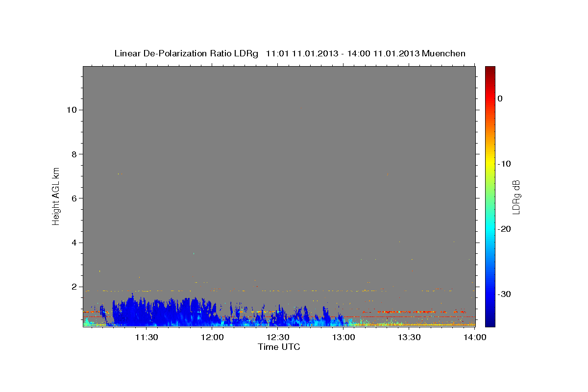Click the plot title 'Linear De-Polarization Ratio LDRg'
Image resolution: width=588 pixels, height=392 pixels.
point(186,53)
